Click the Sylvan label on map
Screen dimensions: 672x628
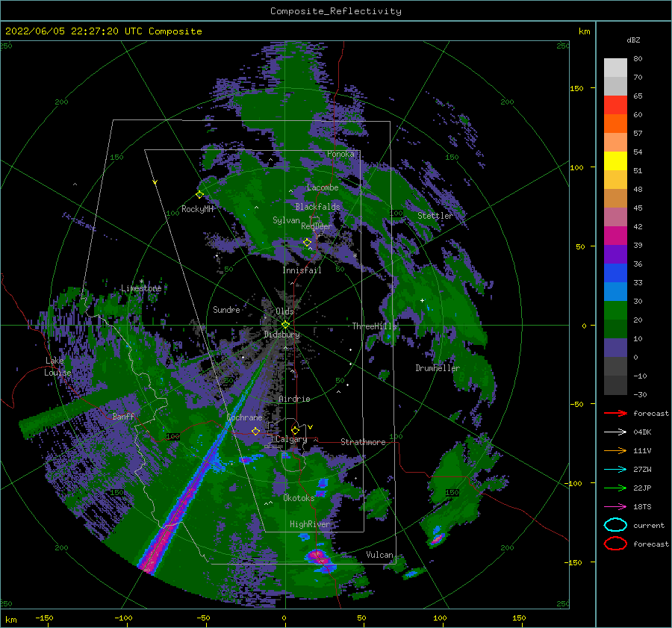coord(286,220)
